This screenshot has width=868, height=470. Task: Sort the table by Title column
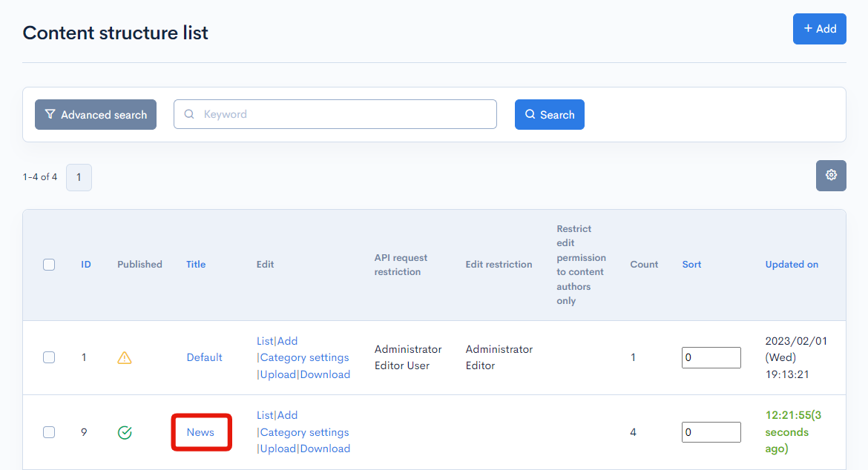[195, 264]
